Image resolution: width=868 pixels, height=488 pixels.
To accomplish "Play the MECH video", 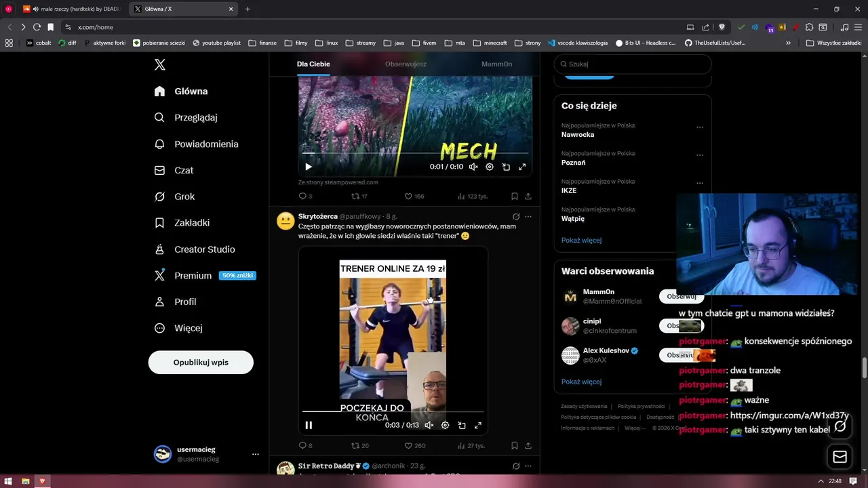I will pos(309,167).
